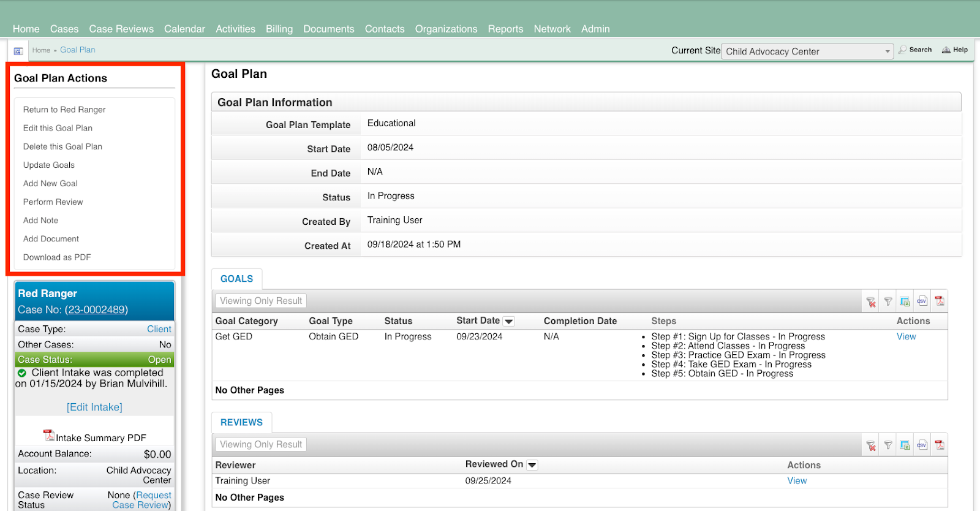This screenshot has height=511, width=980.
Task: Click the Open case status bar
Action: pyautogui.click(x=94, y=360)
